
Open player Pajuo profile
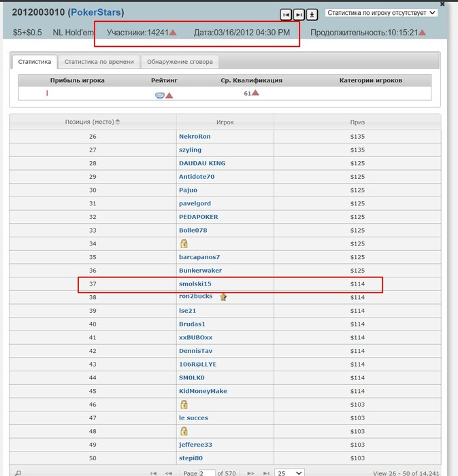[188, 190]
